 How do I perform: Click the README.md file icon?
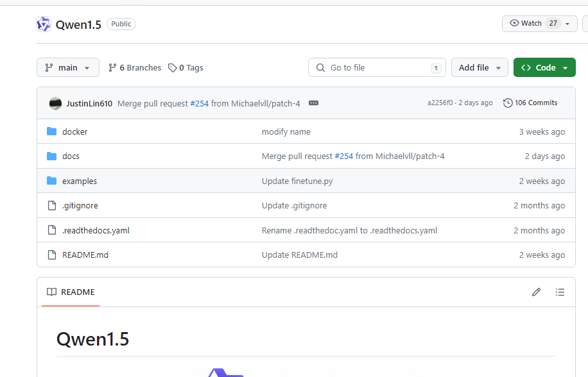pos(52,255)
